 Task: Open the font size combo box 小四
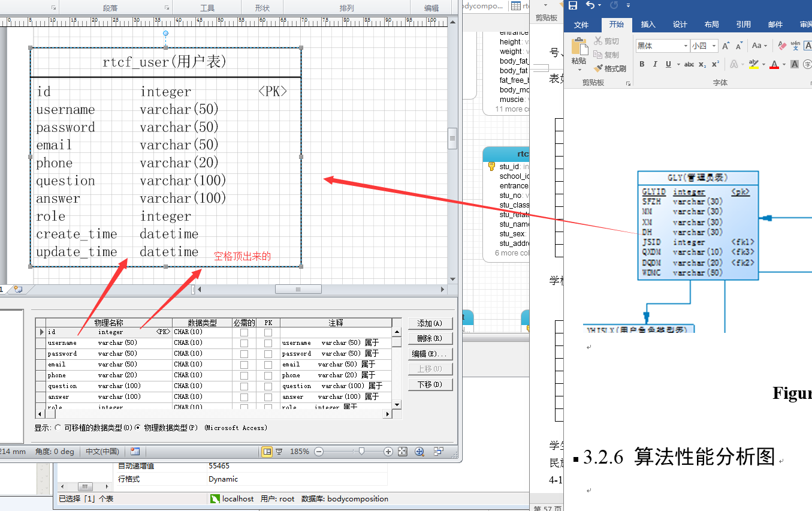click(x=704, y=46)
